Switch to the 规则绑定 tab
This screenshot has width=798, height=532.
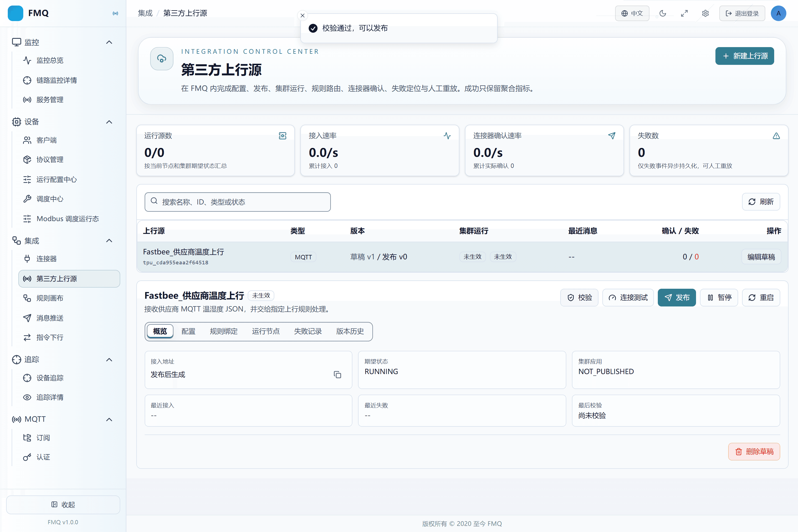coord(224,331)
